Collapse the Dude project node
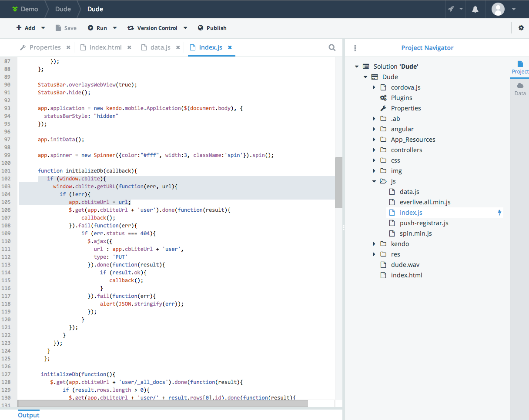The image size is (529, 420). (365, 77)
